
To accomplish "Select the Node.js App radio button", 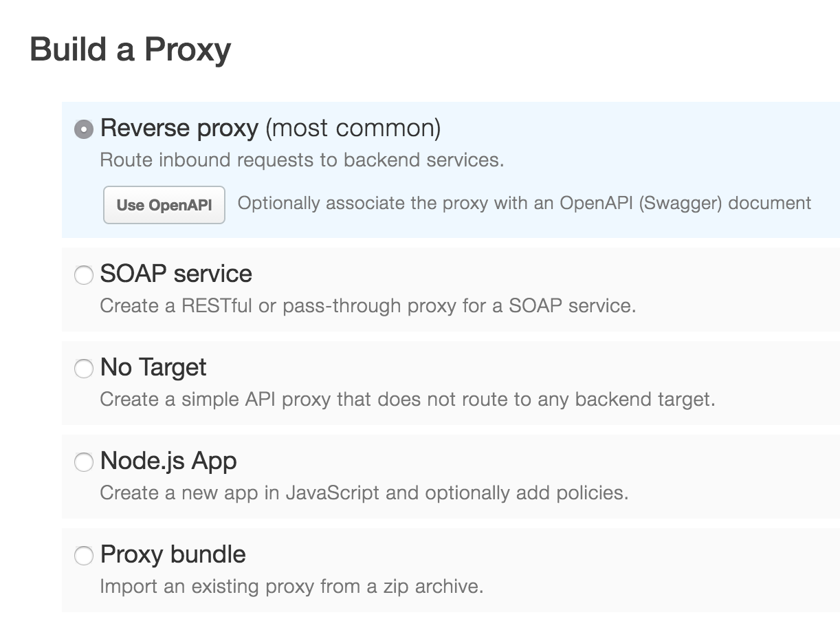I will click(84, 462).
